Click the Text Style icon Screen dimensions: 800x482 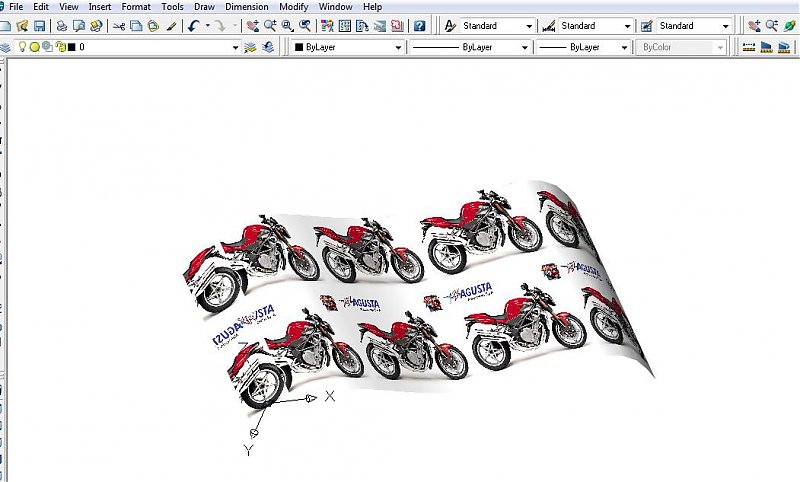[x=449, y=26]
